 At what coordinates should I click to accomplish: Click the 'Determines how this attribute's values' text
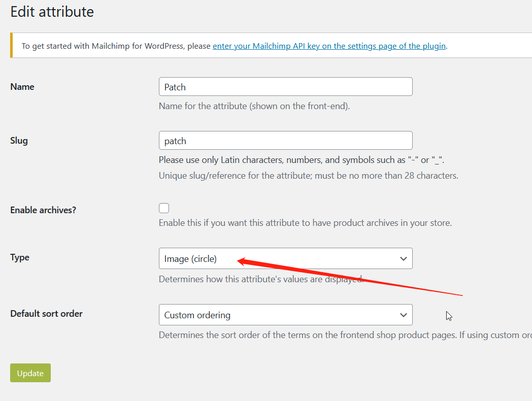261,279
